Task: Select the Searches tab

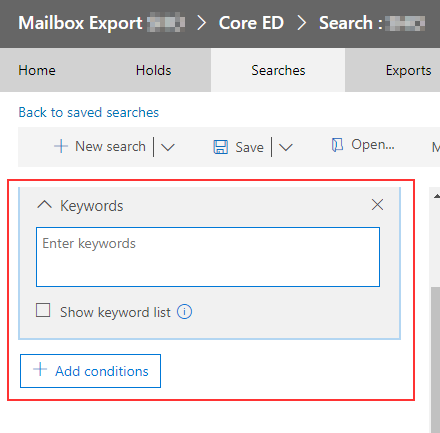Action: point(278,70)
